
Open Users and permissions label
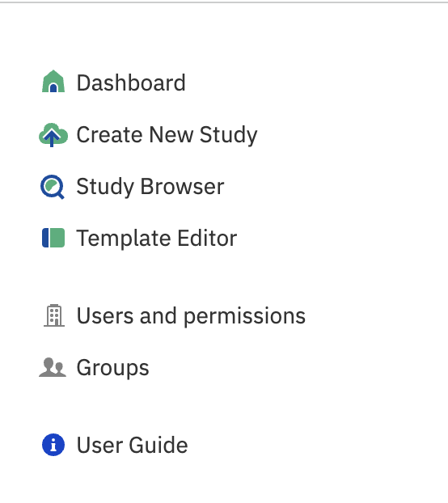tap(191, 316)
